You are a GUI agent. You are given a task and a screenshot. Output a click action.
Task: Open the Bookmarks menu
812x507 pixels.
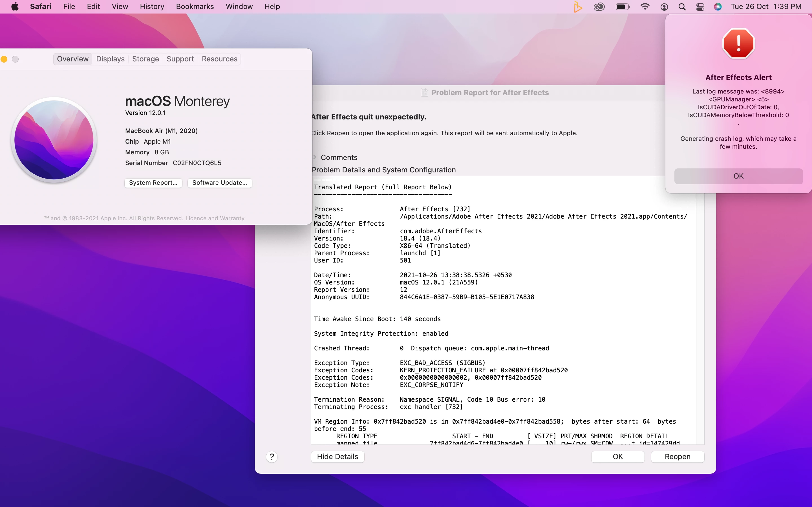point(195,6)
